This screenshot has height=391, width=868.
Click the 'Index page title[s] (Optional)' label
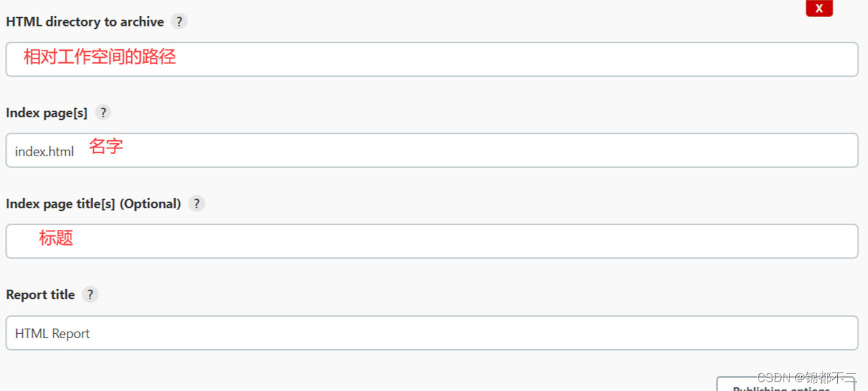(x=93, y=203)
